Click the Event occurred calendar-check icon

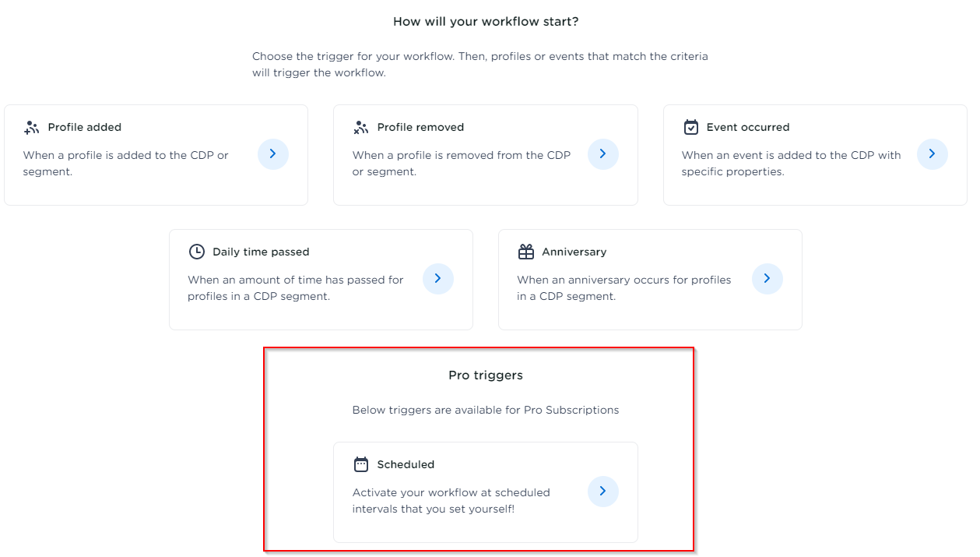690,128
